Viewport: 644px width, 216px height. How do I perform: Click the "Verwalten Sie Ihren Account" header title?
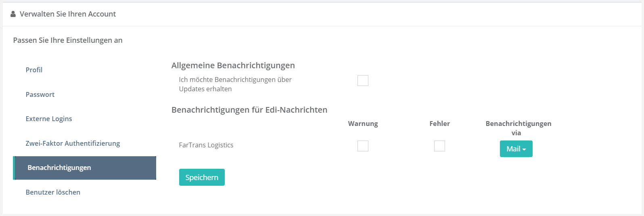pos(68,14)
